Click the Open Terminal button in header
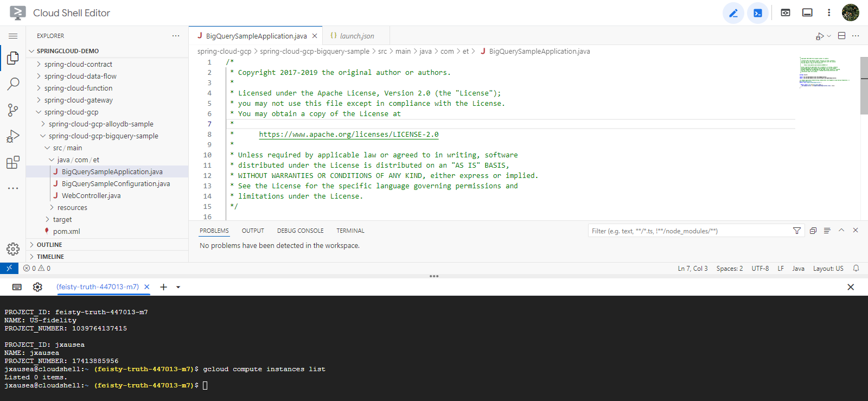 (x=758, y=13)
